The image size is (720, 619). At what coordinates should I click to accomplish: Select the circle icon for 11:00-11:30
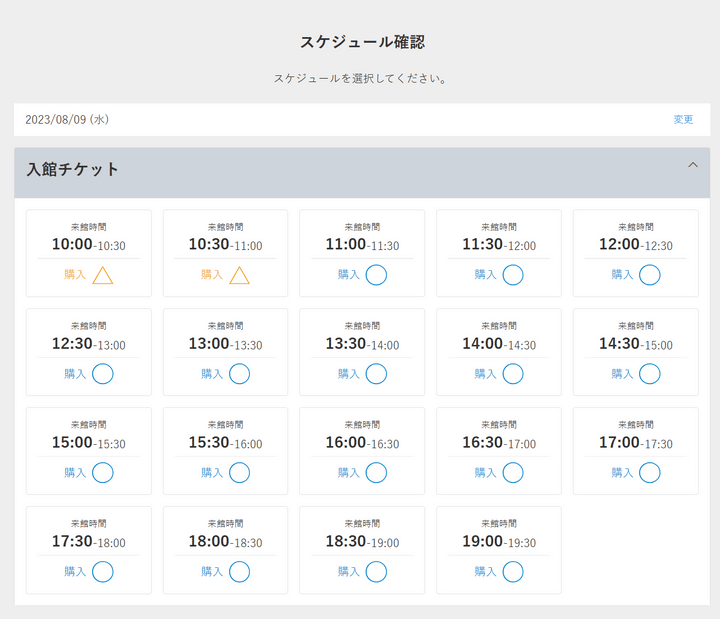click(376, 275)
